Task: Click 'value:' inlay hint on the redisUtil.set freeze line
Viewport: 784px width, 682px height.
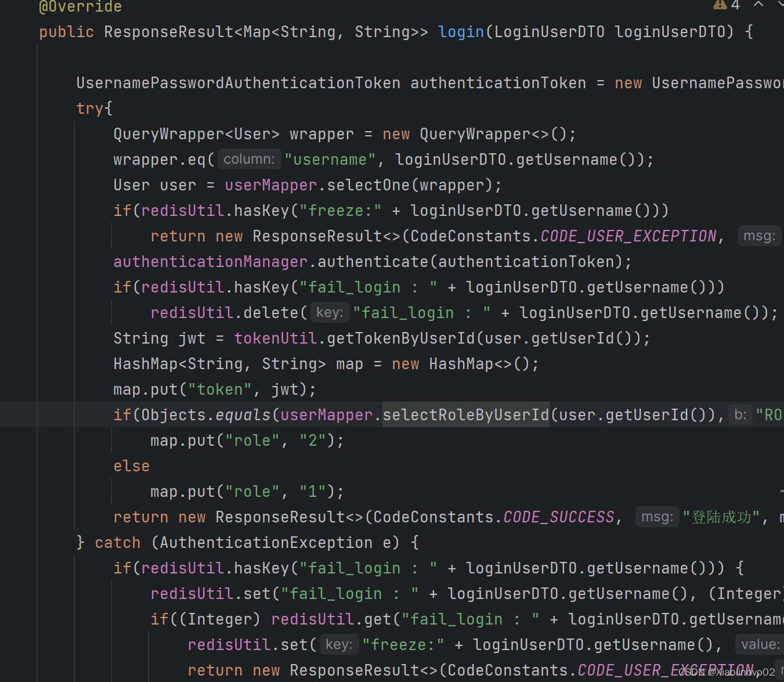Action: (760, 644)
